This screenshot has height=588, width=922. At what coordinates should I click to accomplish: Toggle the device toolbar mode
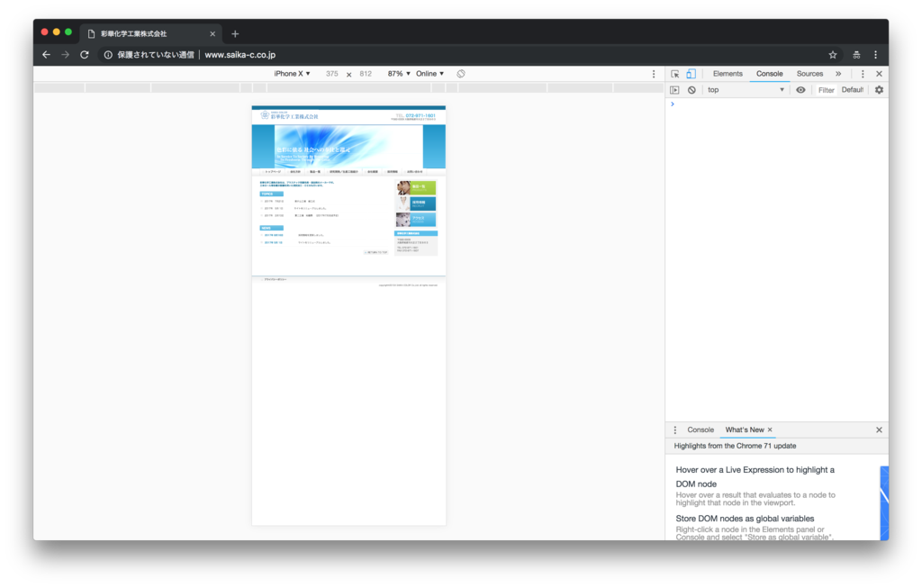pyautogui.click(x=691, y=74)
